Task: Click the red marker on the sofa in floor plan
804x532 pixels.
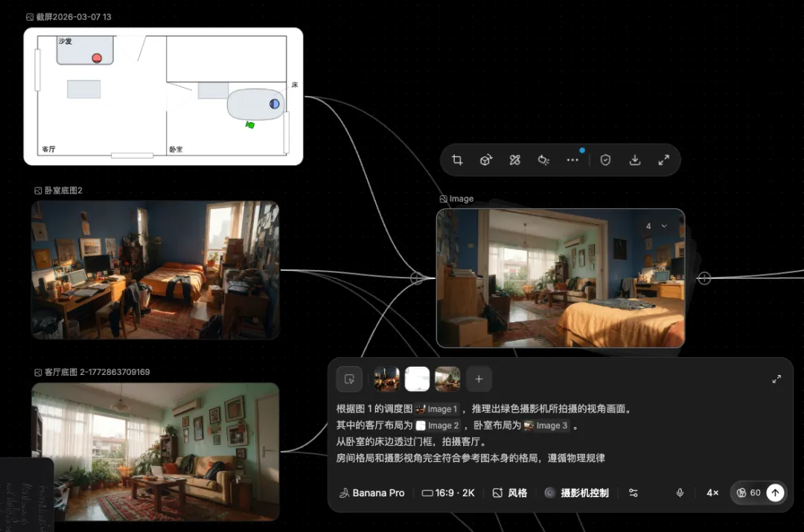Action: 97,59
